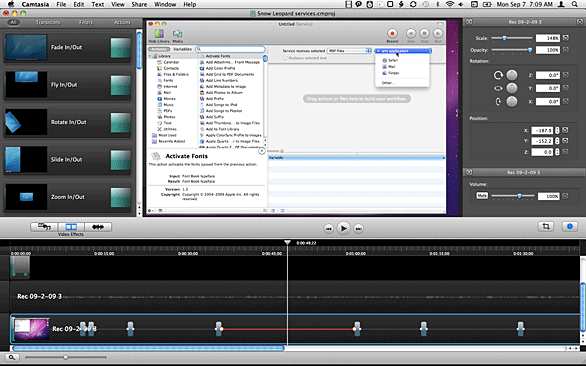Screen dimensions: 586x366
Task: Click the Z rotation circular arrow icon
Action: (498, 75)
